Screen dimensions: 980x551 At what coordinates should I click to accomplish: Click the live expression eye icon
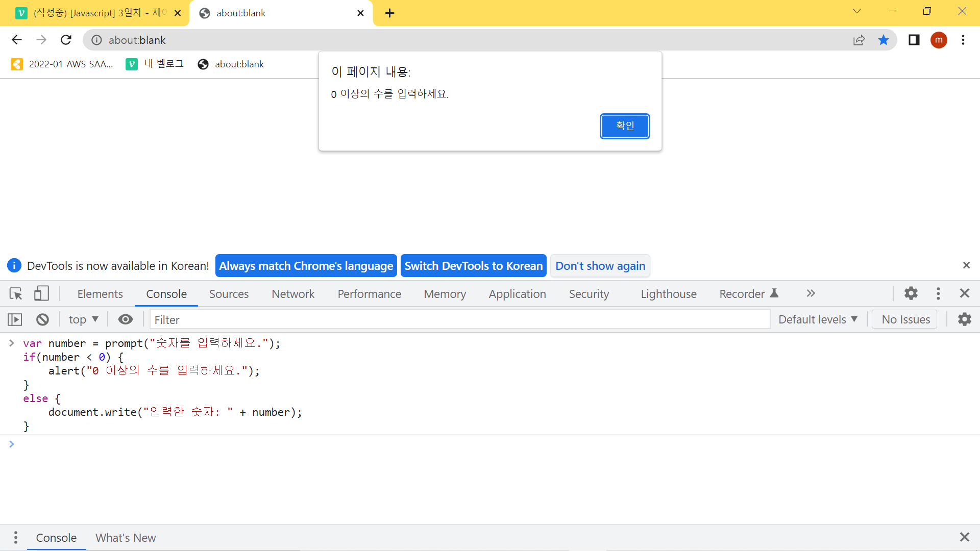[x=125, y=320]
